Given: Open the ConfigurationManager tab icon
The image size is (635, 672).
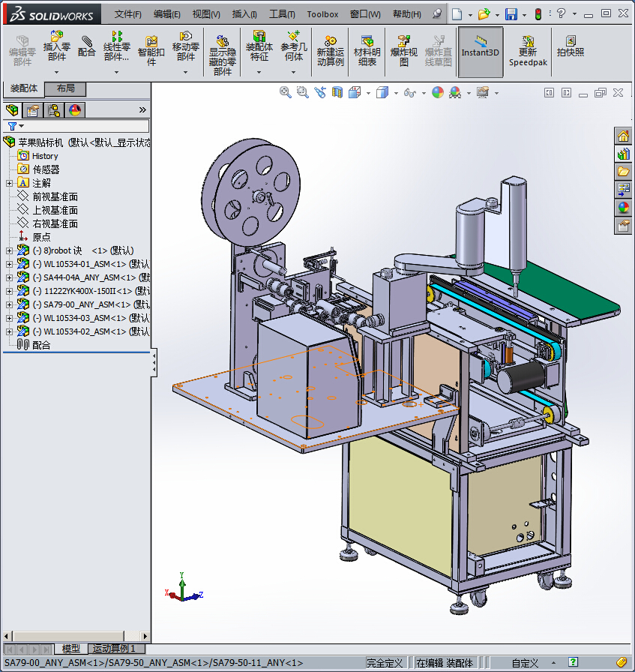Looking at the screenshot, I should pyautogui.click(x=54, y=110).
